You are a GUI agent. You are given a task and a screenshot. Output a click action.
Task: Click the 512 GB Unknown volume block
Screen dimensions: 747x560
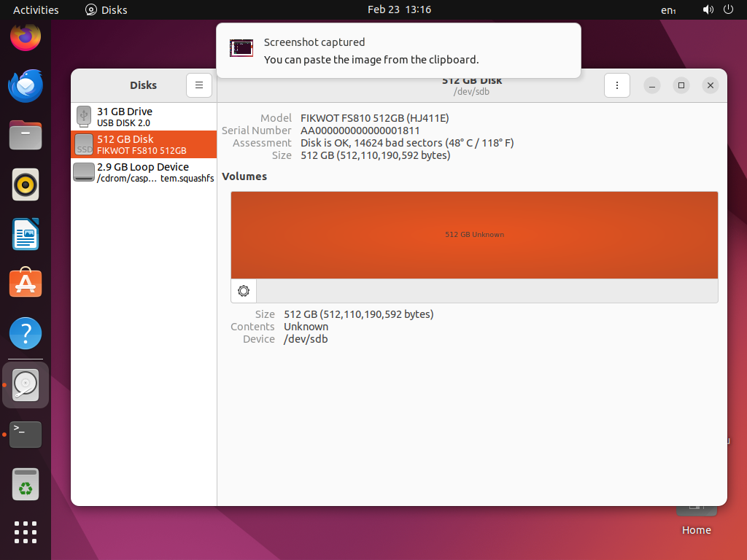[x=474, y=235]
